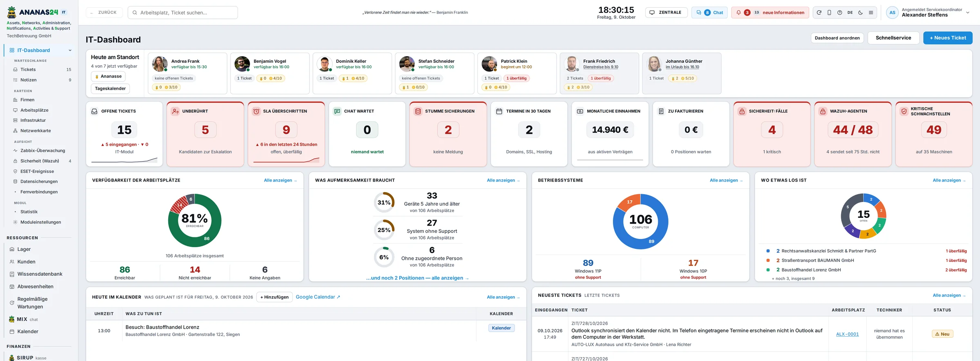The width and height of the screenshot is (980, 361).
Task: Click the Moduleinstellungen gear icon
Action: (x=16, y=222)
